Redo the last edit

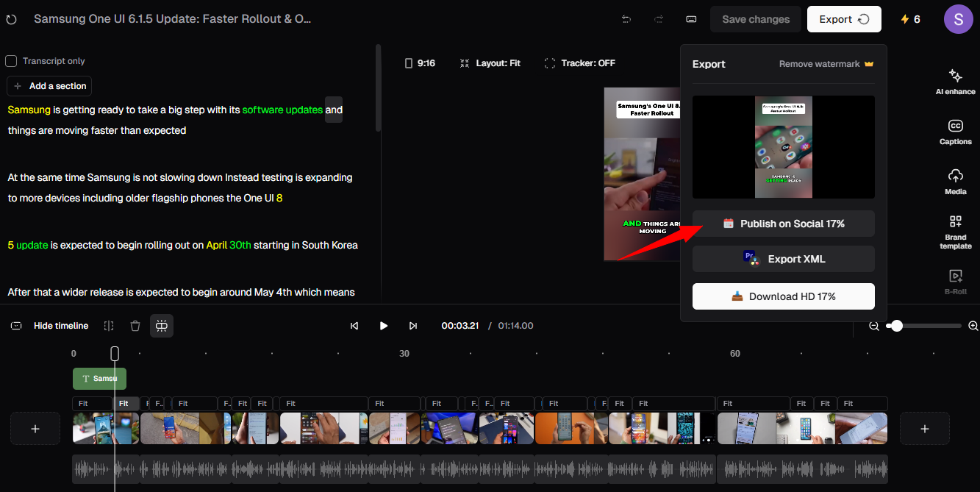point(659,19)
